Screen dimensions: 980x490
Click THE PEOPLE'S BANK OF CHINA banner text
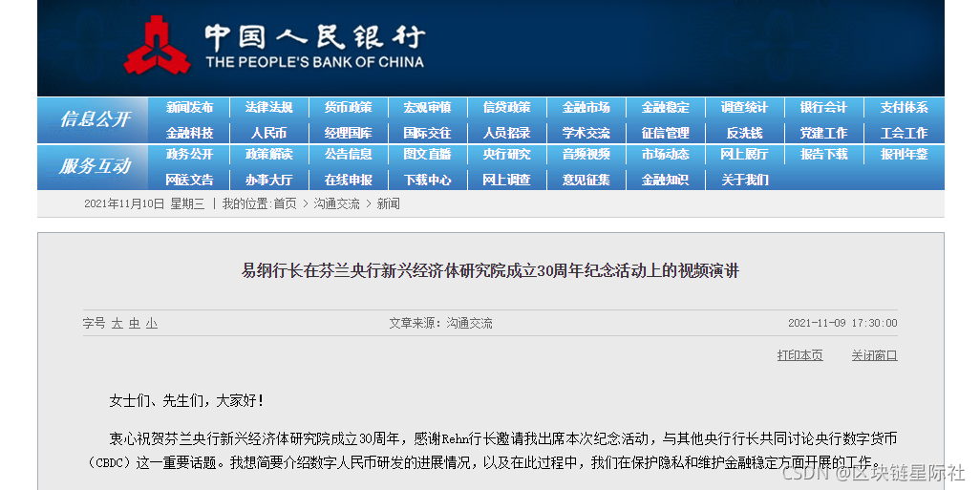coord(315,62)
